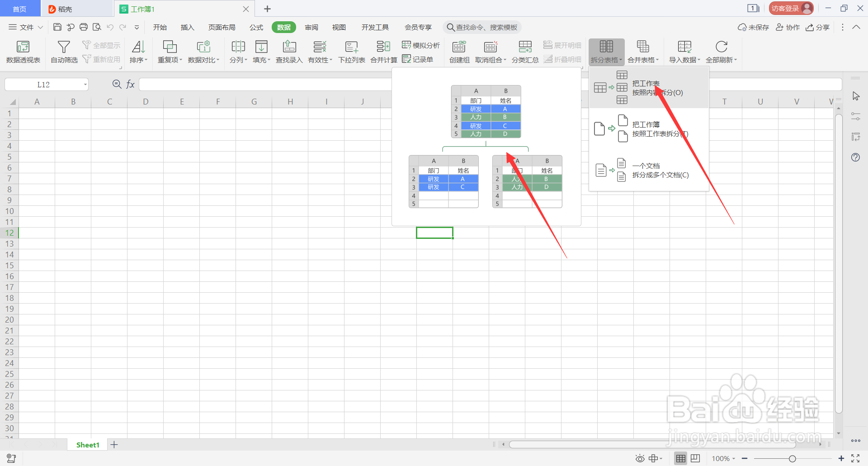Click the 分享 share button
The height and width of the screenshot is (466, 868).
[817, 27]
